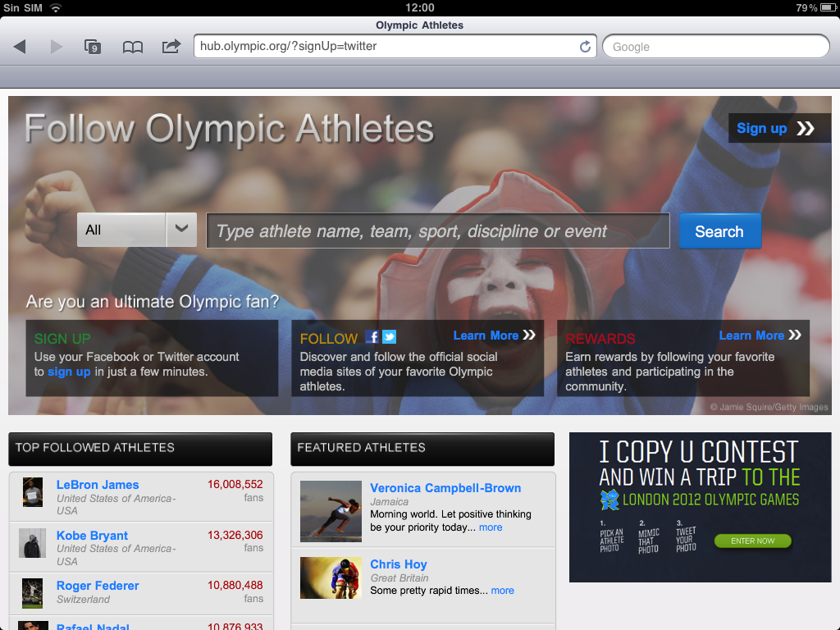The height and width of the screenshot is (630, 840).
Task: Click the FEATURED ATHLETES header
Action: pos(422,449)
